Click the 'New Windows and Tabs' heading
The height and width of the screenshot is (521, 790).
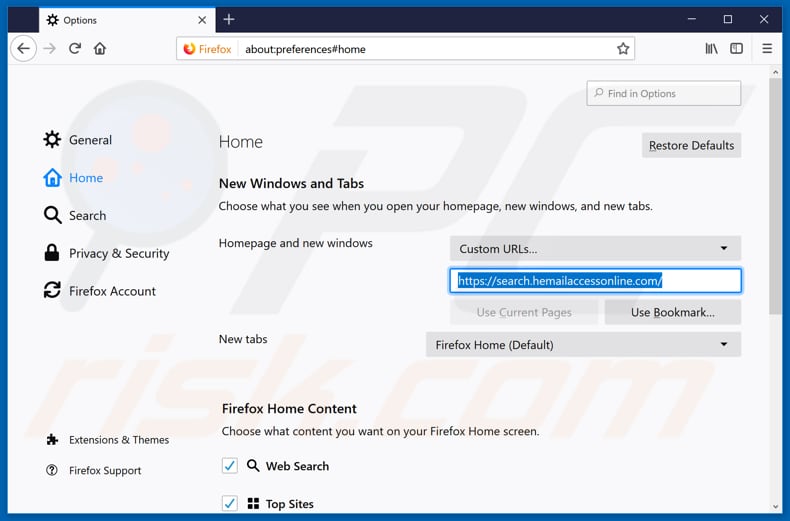291,183
